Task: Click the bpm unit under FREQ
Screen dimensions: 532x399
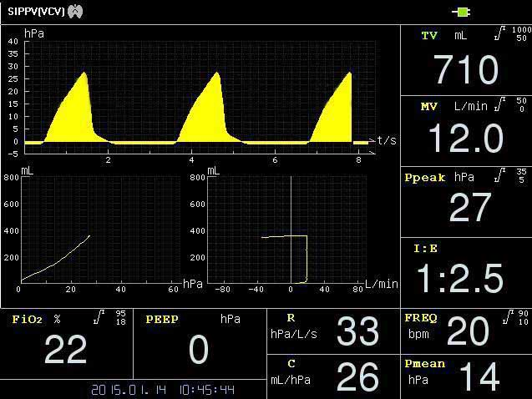Action: [x=418, y=334]
